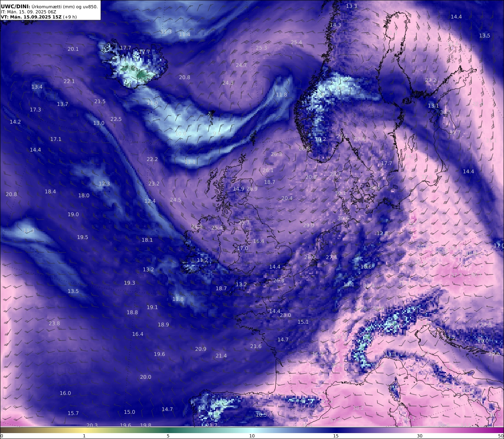Image resolution: width=504 pixels, height=439 pixels.
Task: Click the 16.0 value at lower left
Action: click(x=65, y=393)
